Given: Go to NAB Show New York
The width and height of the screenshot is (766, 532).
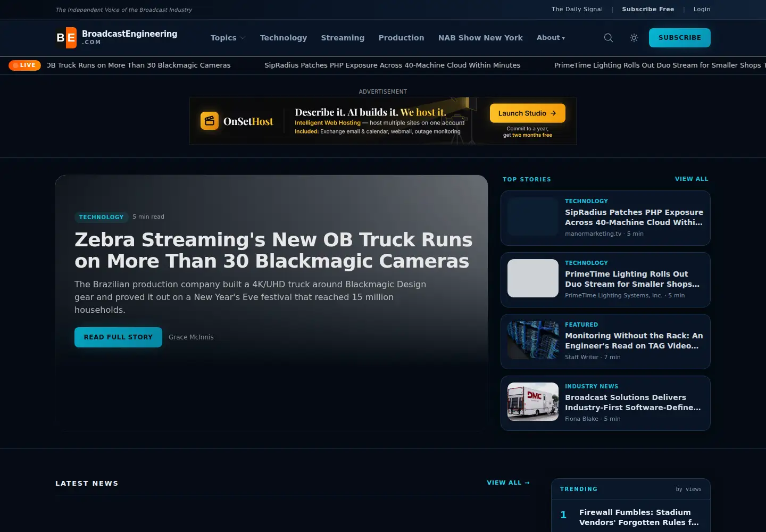Looking at the screenshot, I should click(x=480, y=38).
